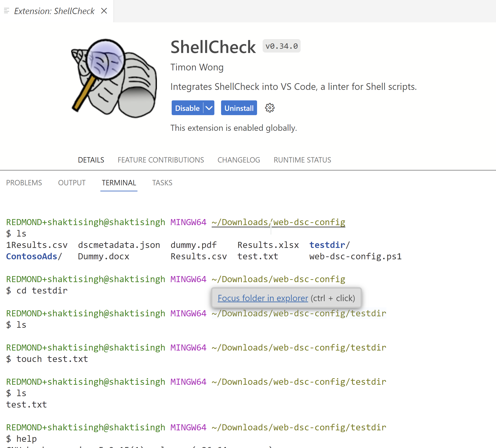Image resolution: width=496 pixels, height=448 pixels.
Task: Click publisher name Timon Wong
Action: point(197,67)
